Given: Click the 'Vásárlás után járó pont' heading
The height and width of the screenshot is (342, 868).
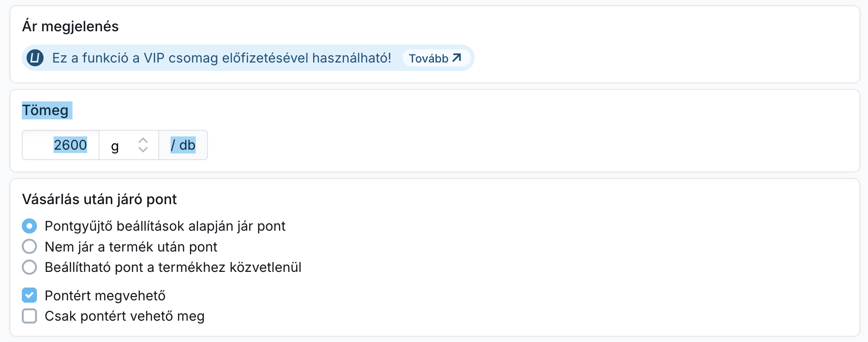Looking at the screenshot, I should click(x=99, y=199).
